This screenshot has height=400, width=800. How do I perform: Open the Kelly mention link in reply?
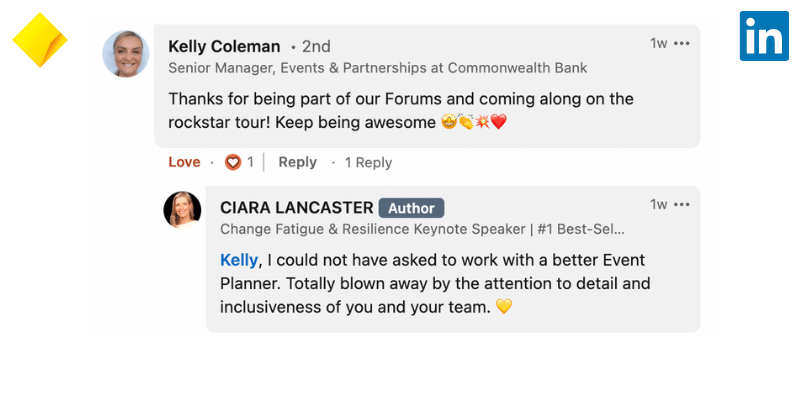[239, 259]
